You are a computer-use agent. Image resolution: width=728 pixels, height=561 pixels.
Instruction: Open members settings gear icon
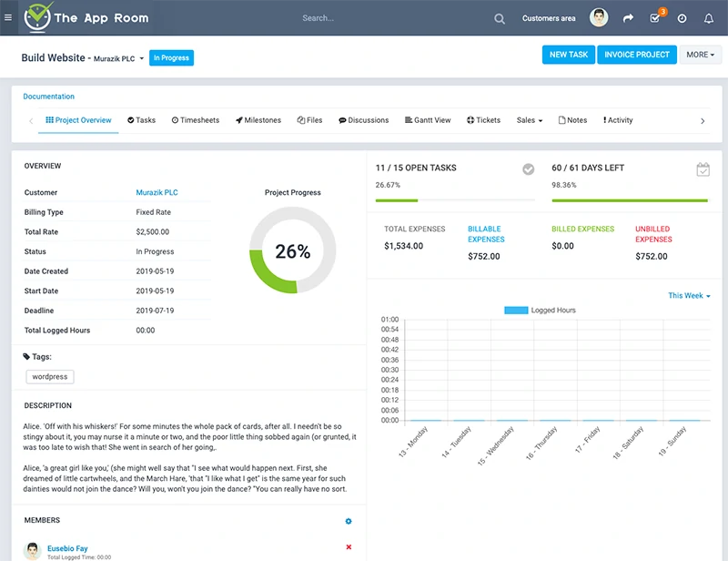click(349, 521)
